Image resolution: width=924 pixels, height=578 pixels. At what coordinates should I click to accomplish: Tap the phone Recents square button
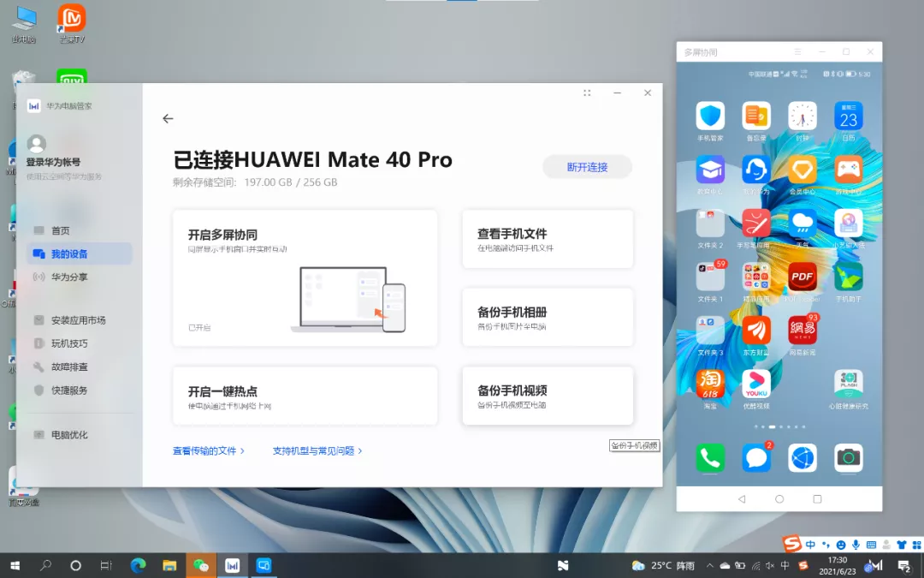817,499
